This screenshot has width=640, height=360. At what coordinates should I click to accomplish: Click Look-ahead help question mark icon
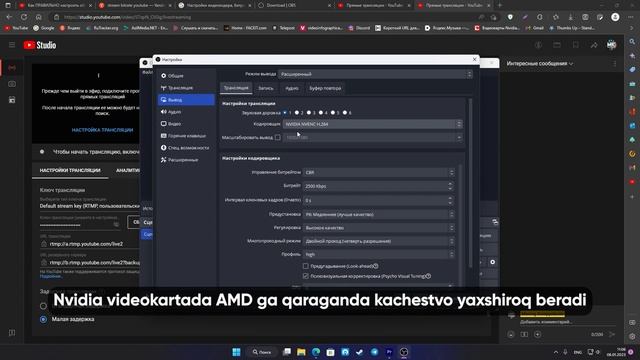376,266
